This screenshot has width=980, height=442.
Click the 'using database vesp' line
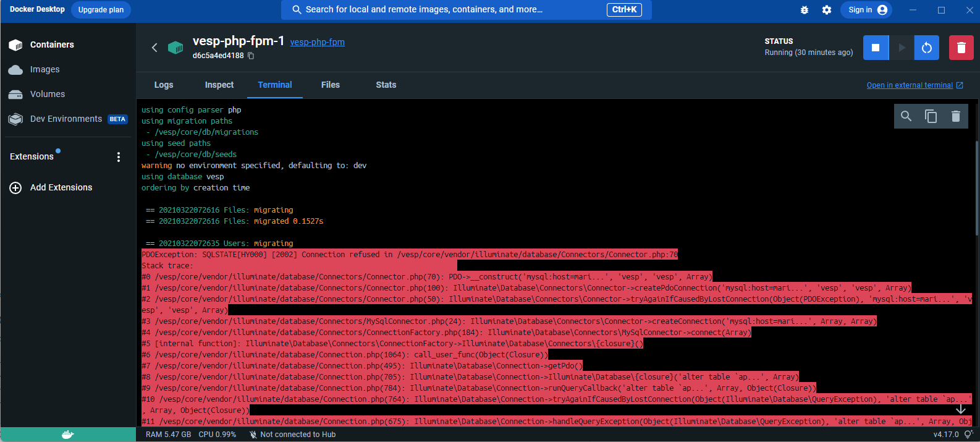point(183,177)
